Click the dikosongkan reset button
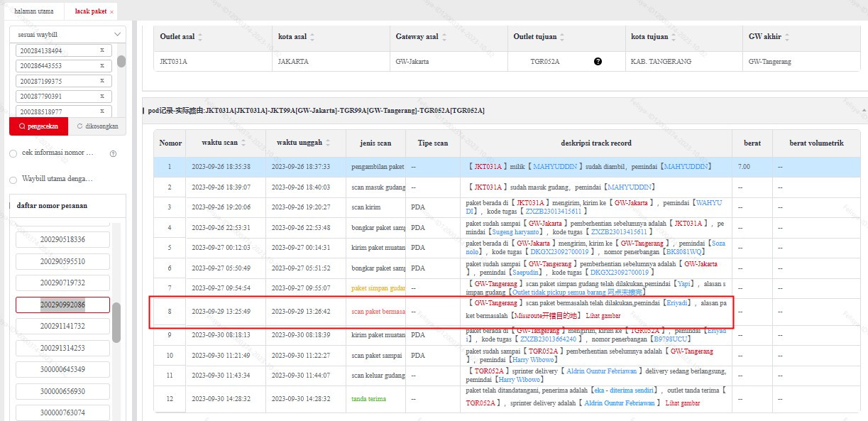Screen dimensions: 868x421 (97, 126)
